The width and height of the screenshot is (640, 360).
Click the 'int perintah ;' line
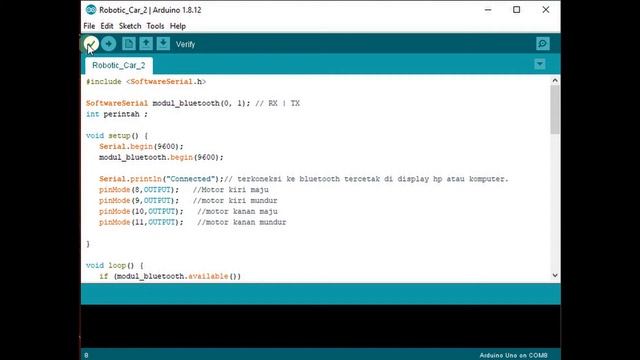(117, 114)
